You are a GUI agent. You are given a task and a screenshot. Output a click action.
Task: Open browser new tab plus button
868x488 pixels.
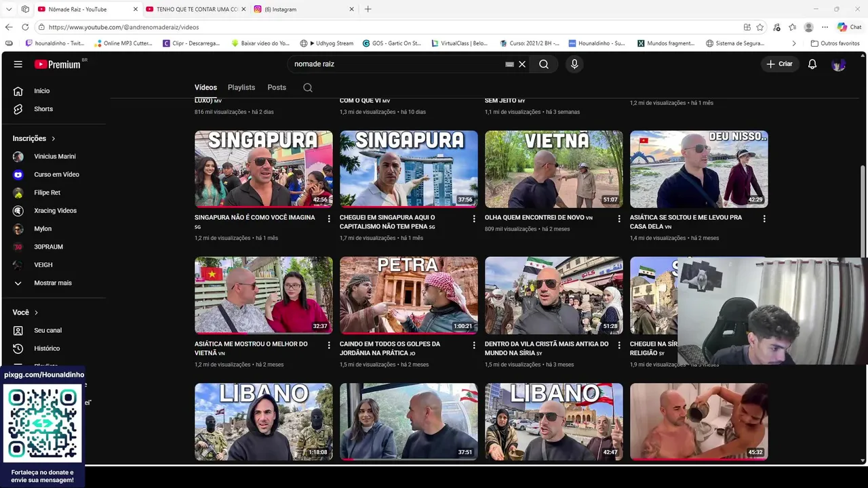click(x=368, y=9)
